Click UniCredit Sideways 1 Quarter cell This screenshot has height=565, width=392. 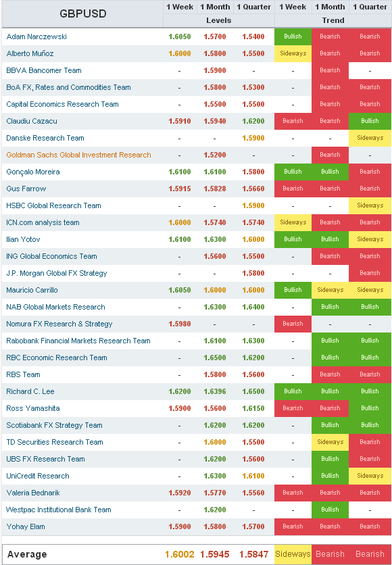(370, 476)
